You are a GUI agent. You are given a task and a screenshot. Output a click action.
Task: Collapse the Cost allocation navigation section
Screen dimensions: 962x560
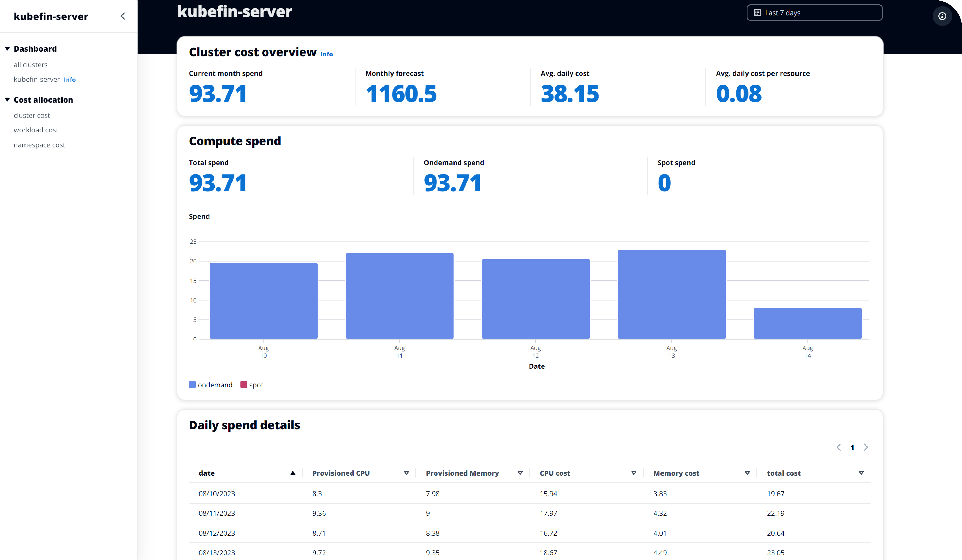click(7, 100)
